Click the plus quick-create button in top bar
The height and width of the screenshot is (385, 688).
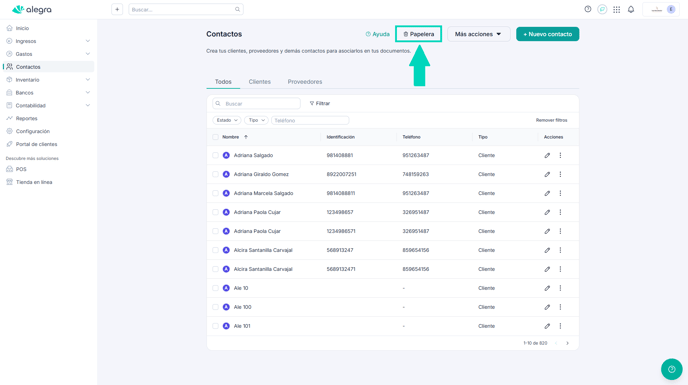117,9
